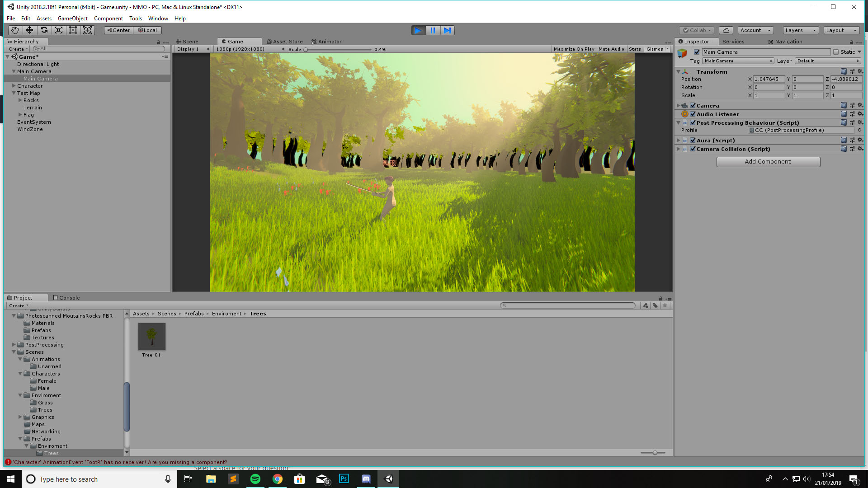Collapse the Test Map hierarchy item
This screenshot has height=488, width=868.
coord(14,93)
